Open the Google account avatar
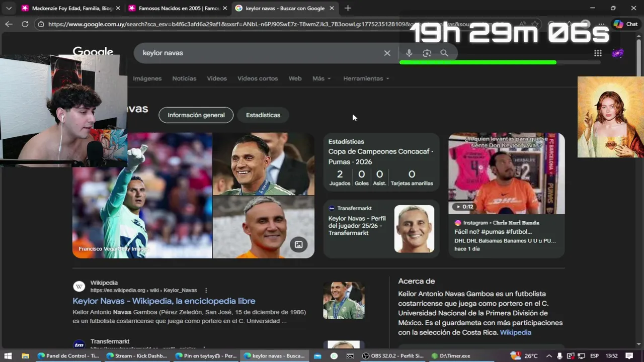644x362 pixels. click(x=618, y=53)
